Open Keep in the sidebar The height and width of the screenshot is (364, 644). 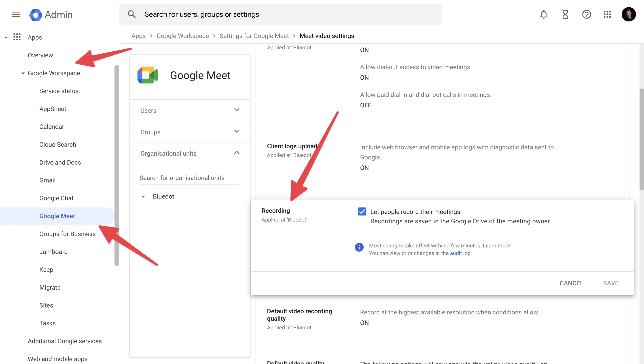coord(46,270)
